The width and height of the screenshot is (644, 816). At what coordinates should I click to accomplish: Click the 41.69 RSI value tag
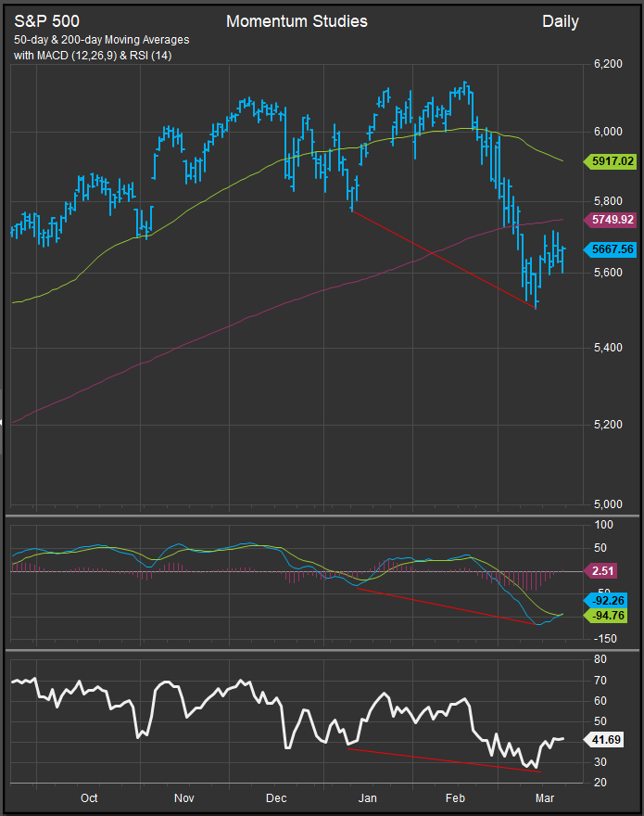click(x=603, y=740)
